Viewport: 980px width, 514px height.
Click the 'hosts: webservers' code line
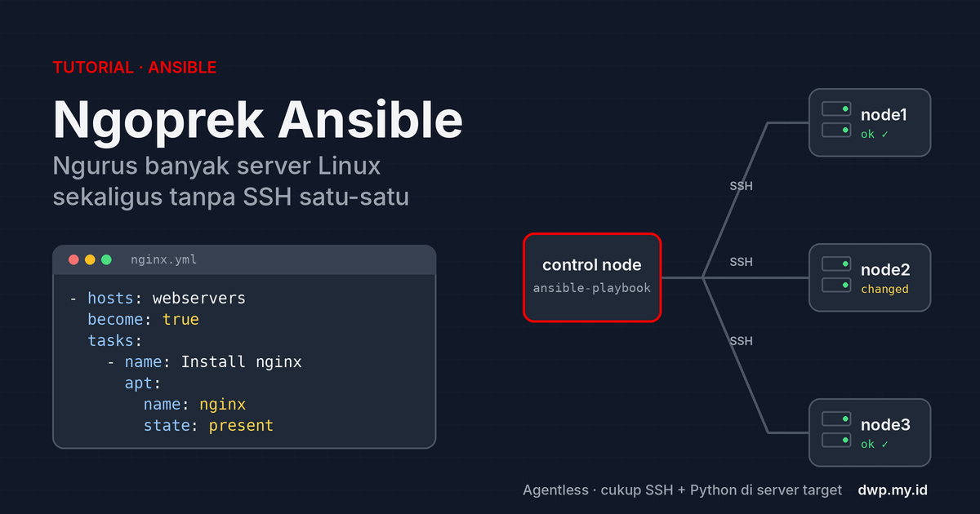158,298
